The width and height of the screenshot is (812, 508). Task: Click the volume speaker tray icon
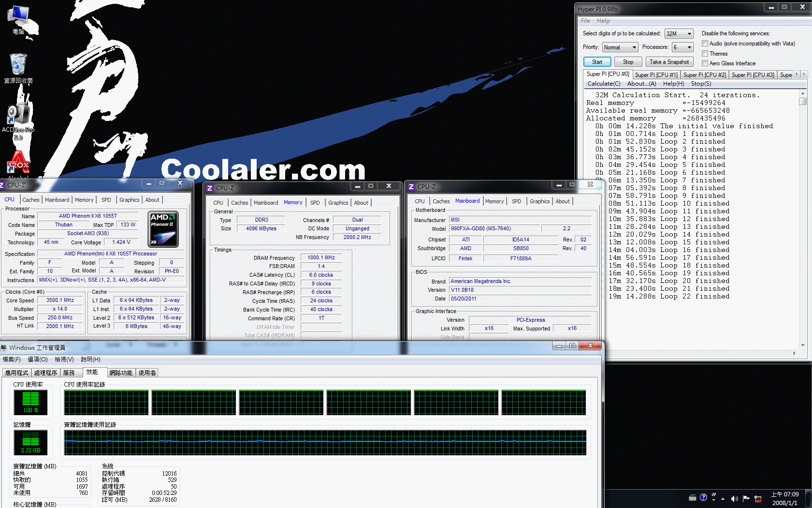[x=734, y=498]
